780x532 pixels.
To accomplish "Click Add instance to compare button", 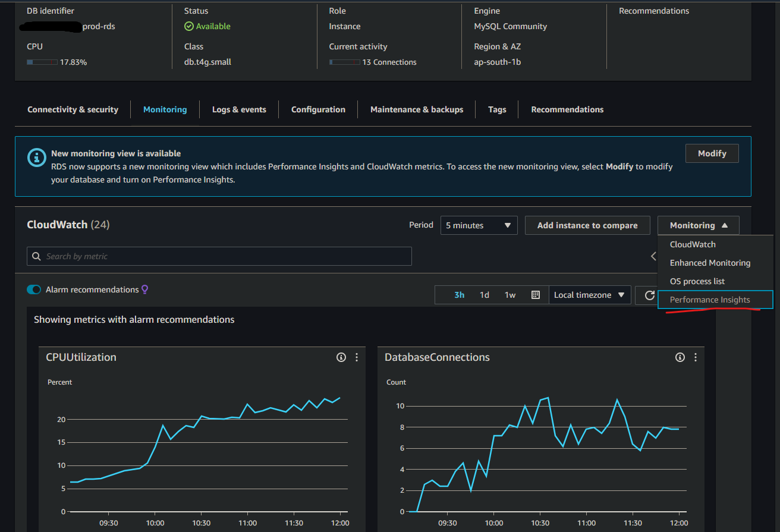I will (587, 225).
